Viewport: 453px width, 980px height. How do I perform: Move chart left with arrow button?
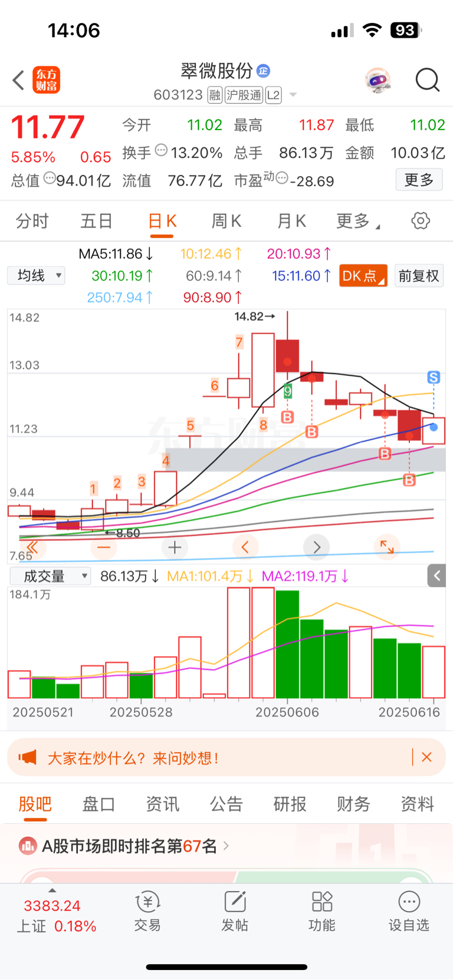(x=245, y=547)
